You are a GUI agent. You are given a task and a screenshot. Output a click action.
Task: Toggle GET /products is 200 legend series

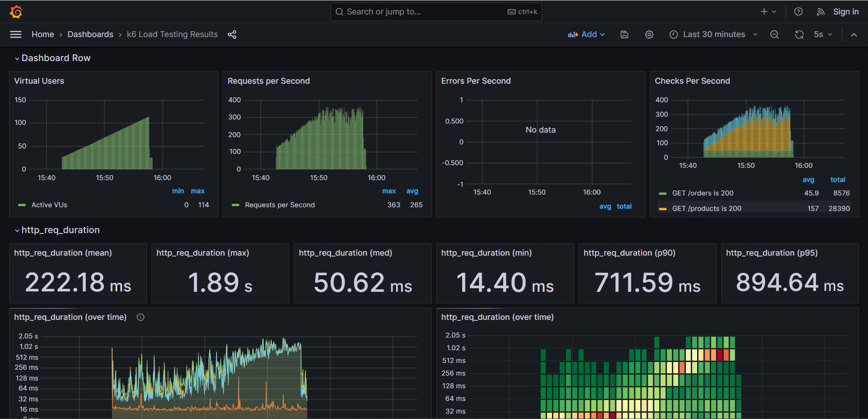pos(707,209)
